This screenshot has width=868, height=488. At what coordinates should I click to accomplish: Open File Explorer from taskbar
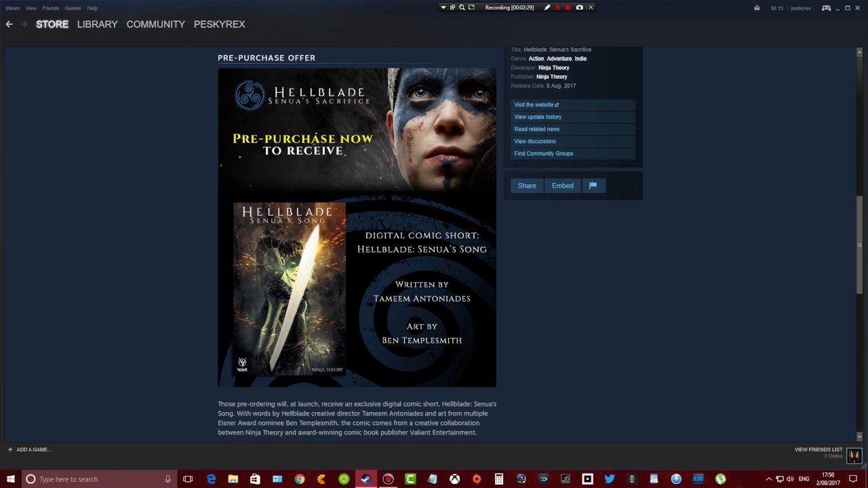(233, 479)
